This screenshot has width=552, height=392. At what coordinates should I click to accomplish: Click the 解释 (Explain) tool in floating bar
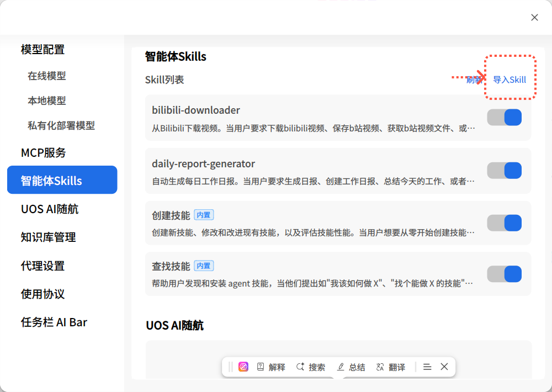[x=271, y=367]
